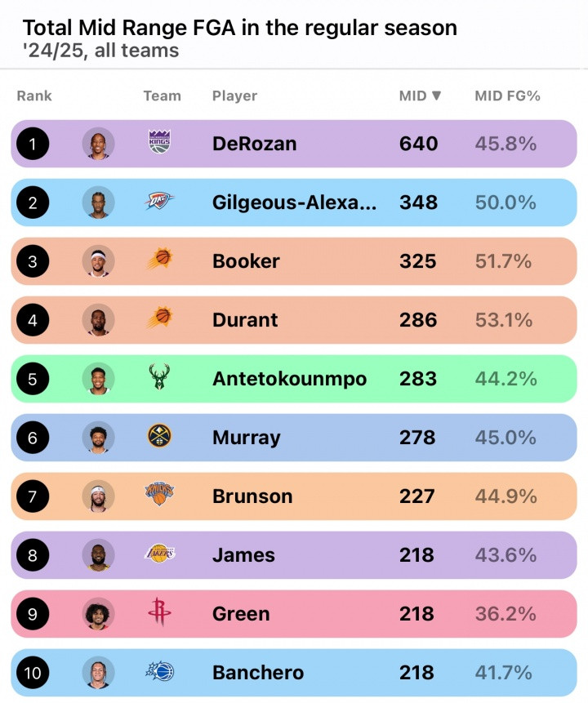Select the Gilgeous-Alexander player name
The image size is (588, 703).
294,202
